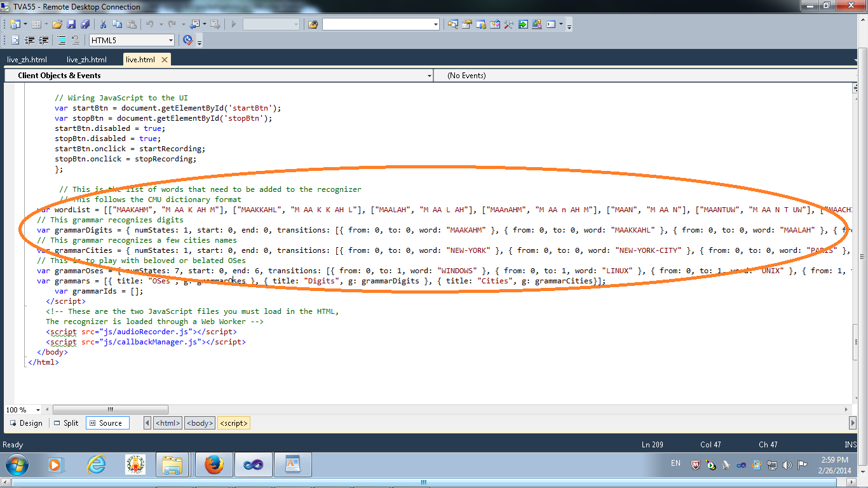Open Windows Media Player from the taskbar

56,466
